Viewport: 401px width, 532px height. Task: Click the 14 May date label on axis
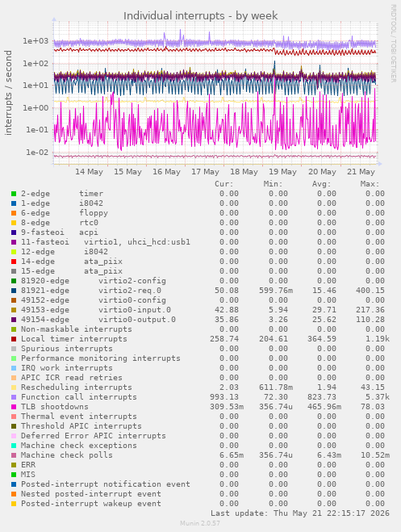[x=89, y=172]
